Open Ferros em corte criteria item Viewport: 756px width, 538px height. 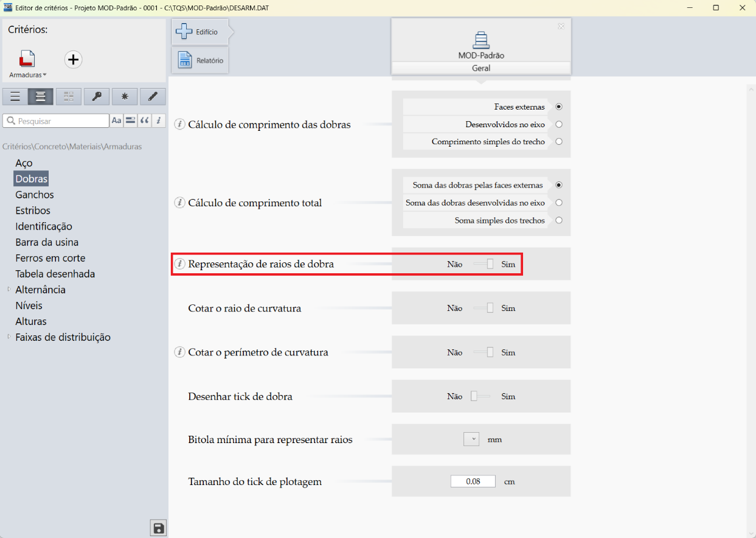(50, 258)
